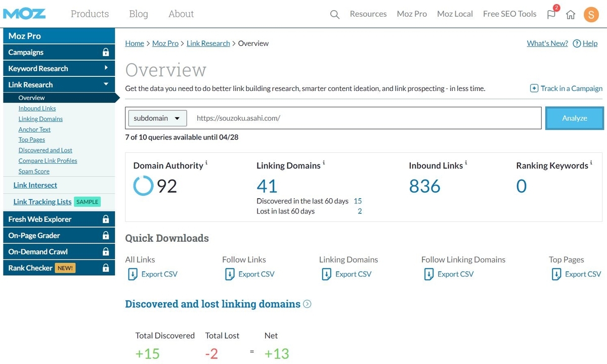This screenshot has height=364, width=607.
Task: Click the URL input field
Action: tap(364, 118)
